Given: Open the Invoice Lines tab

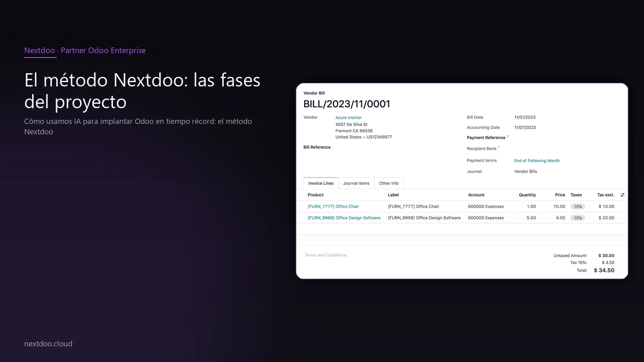Looking at the screenshot, I should pos(321,183).
